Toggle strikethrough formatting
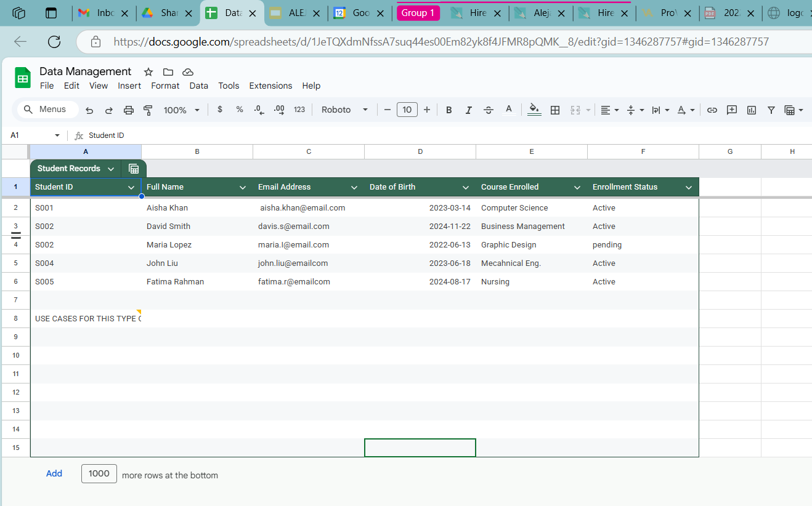812x506 pixels. [489, 110]
